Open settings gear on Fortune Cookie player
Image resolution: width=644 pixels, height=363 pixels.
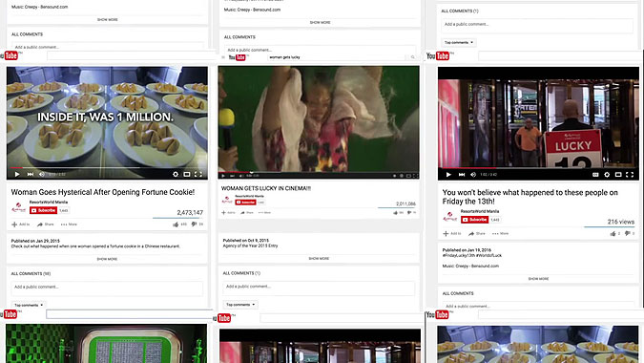(176, 174)
